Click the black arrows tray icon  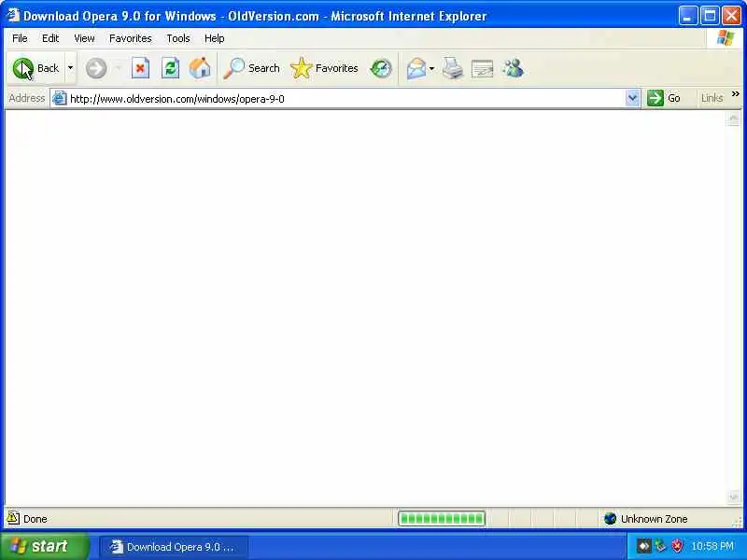[643, 546]
